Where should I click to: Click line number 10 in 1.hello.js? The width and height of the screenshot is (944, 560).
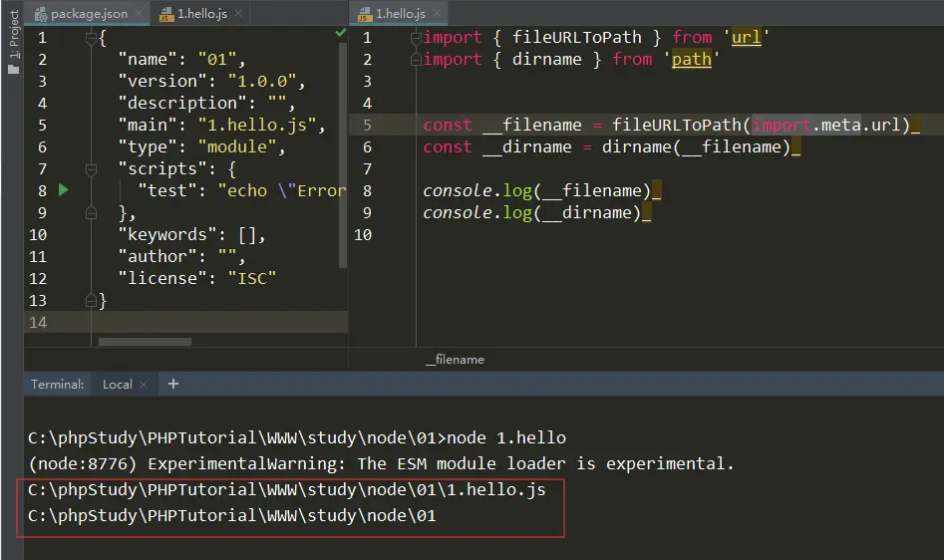tap(363, 234)
